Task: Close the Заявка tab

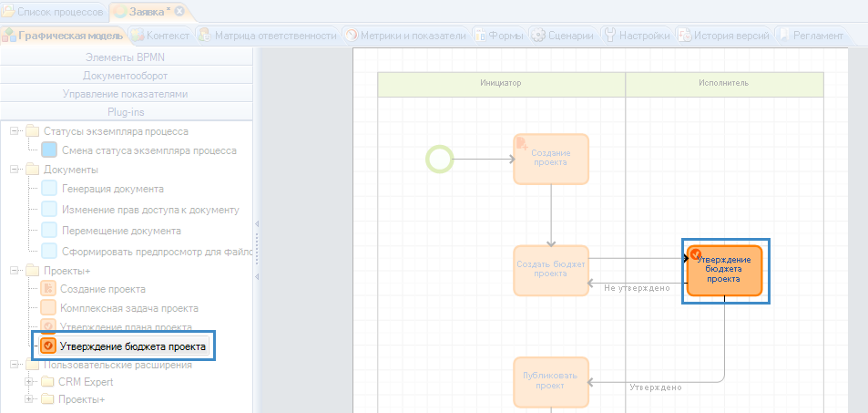Action: (x=179, y=12)
